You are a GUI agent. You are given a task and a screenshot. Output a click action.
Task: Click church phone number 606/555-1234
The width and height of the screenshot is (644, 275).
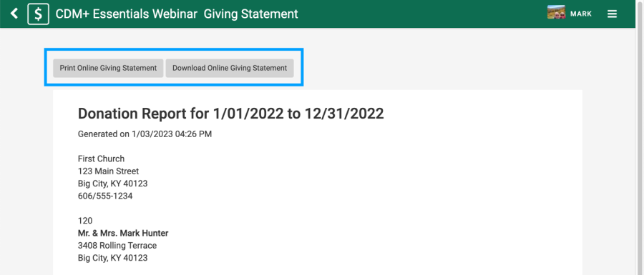coord(105,196)
